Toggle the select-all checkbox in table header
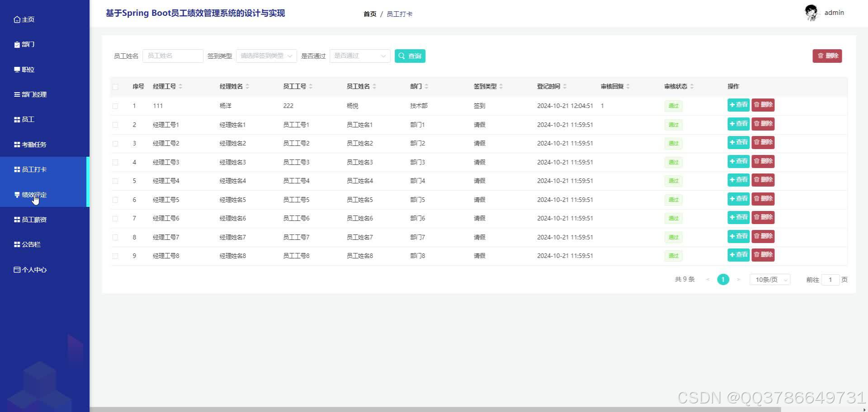This screenshot has height=412, width=868. point(115,86)
